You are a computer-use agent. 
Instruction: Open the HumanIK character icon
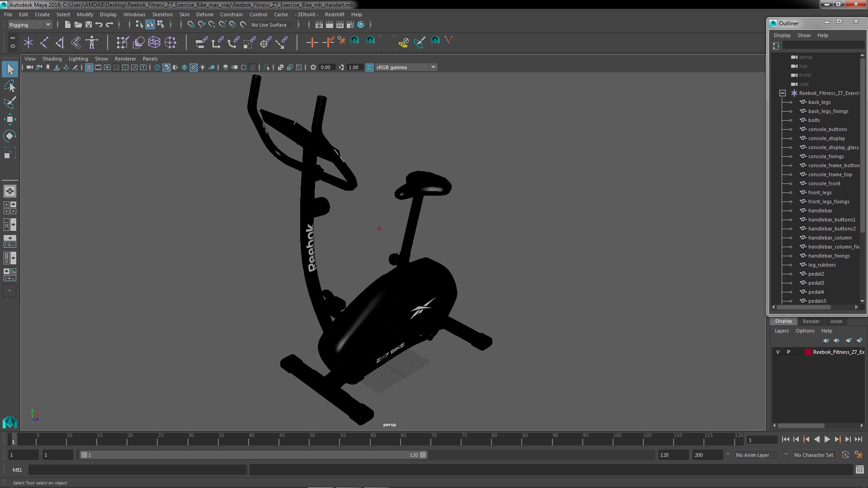click(92, 42)
